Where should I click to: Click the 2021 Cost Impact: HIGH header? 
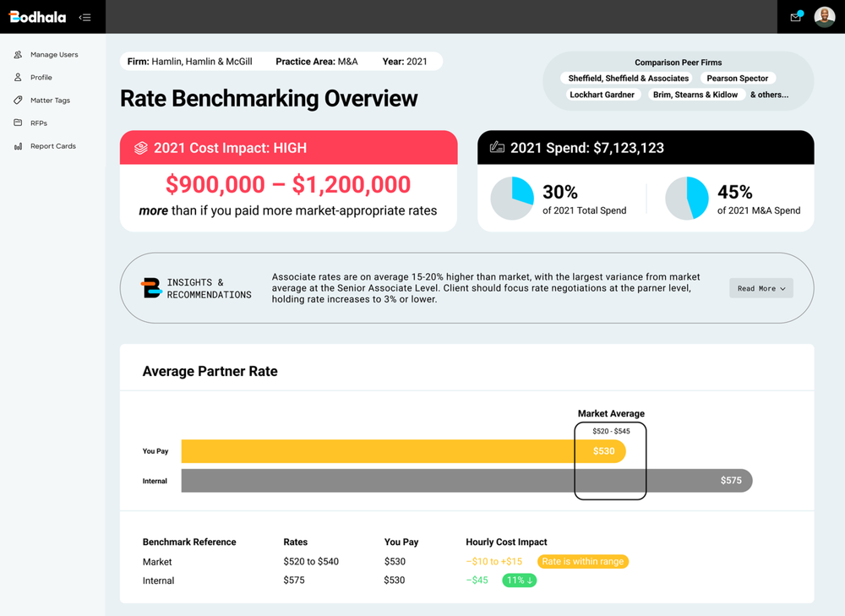tap(288, 148)
